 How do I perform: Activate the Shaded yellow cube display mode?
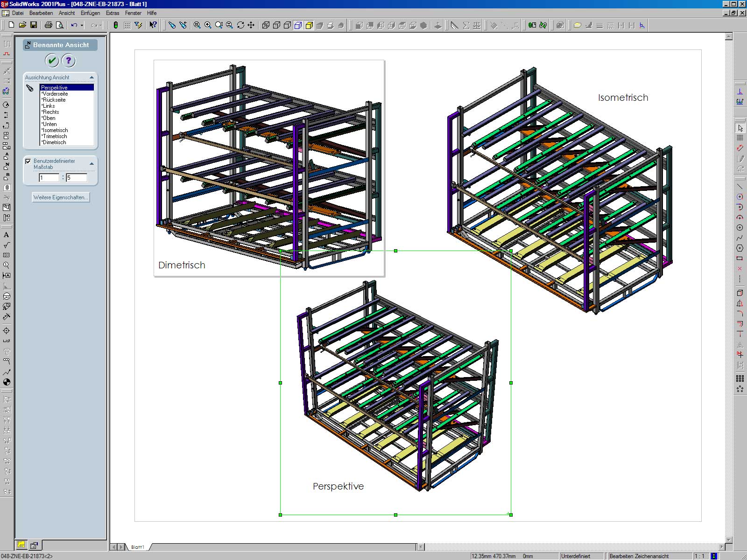309,25
